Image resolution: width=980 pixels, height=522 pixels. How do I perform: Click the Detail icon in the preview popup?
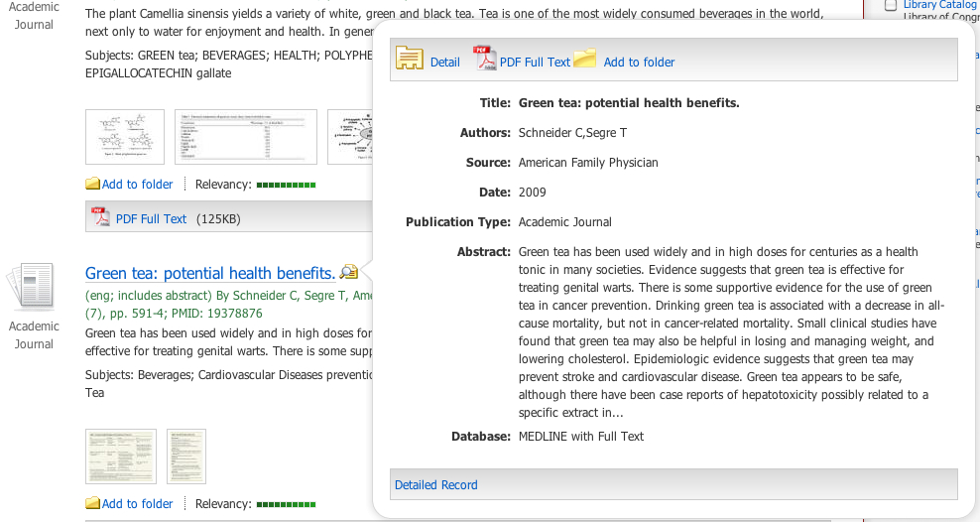point(410,60)
